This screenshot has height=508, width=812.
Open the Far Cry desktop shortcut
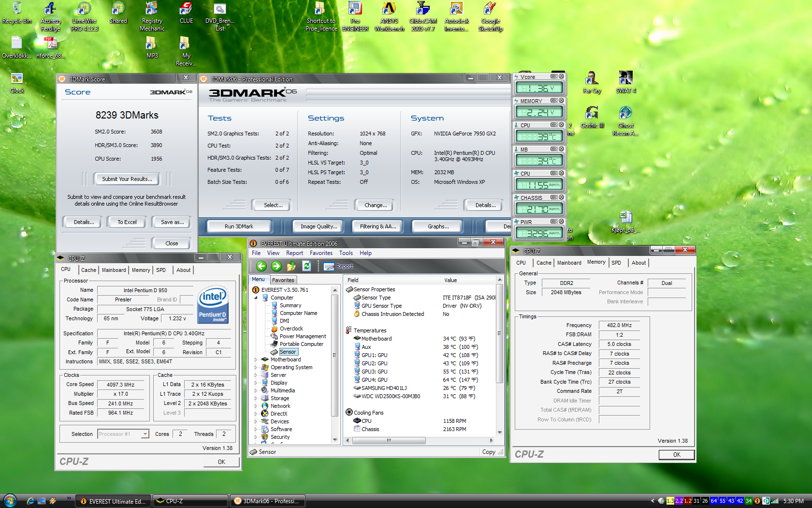(x=592, y=82)
